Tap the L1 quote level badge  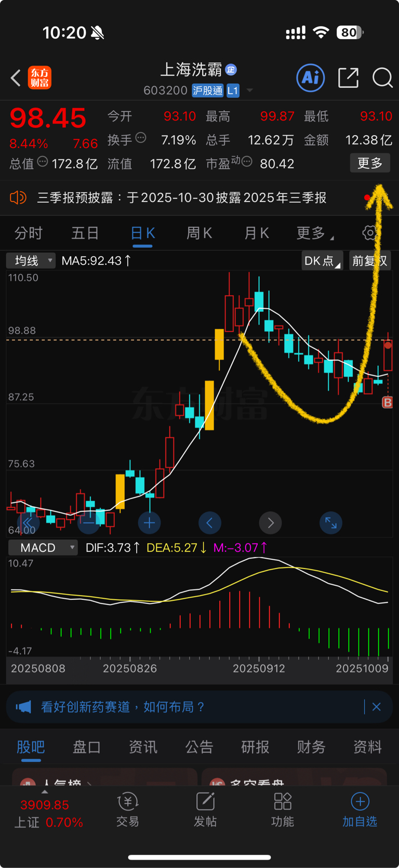pos(233,90)
